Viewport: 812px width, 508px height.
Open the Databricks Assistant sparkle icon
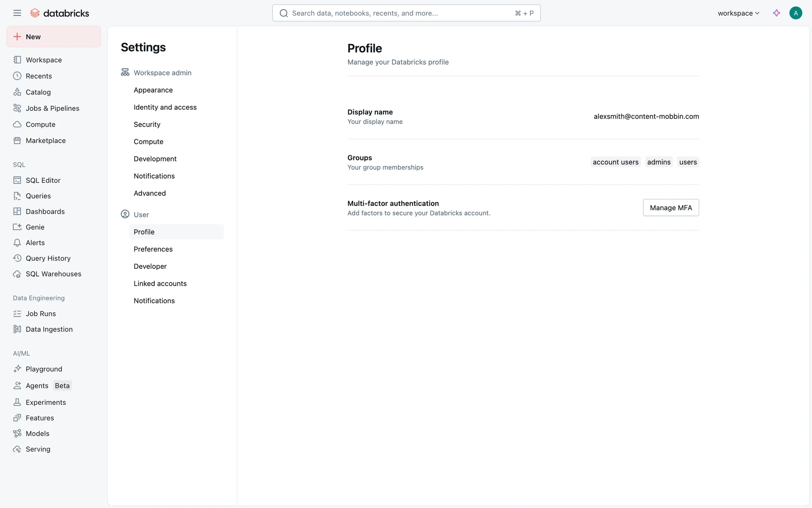pyautogui.click(x=776, y=13)
